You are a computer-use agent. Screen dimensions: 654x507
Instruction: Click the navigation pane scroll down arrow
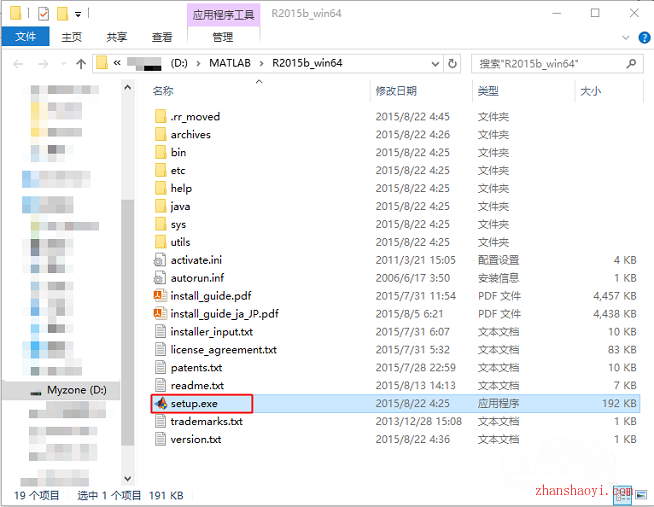(128, 479)
